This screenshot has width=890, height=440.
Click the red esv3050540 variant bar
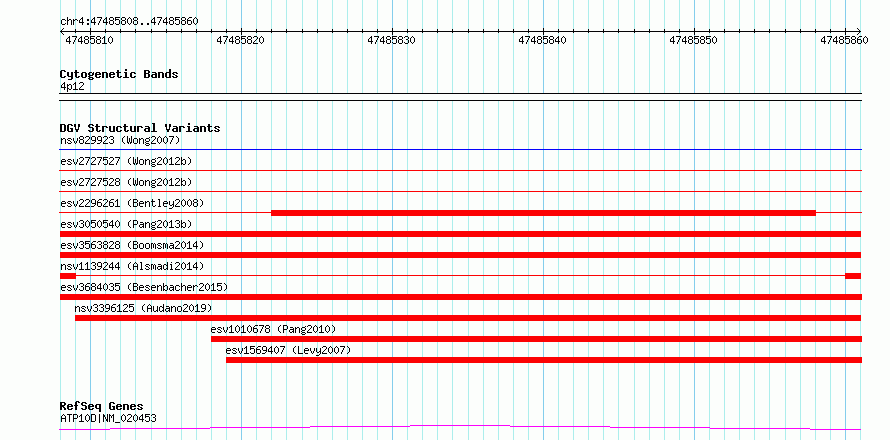click(460, 234)
